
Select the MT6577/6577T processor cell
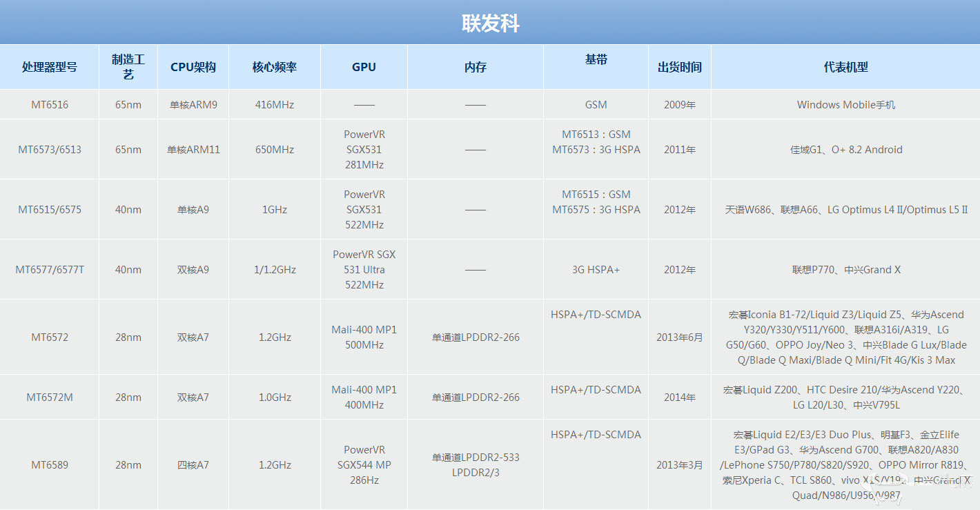50,270
